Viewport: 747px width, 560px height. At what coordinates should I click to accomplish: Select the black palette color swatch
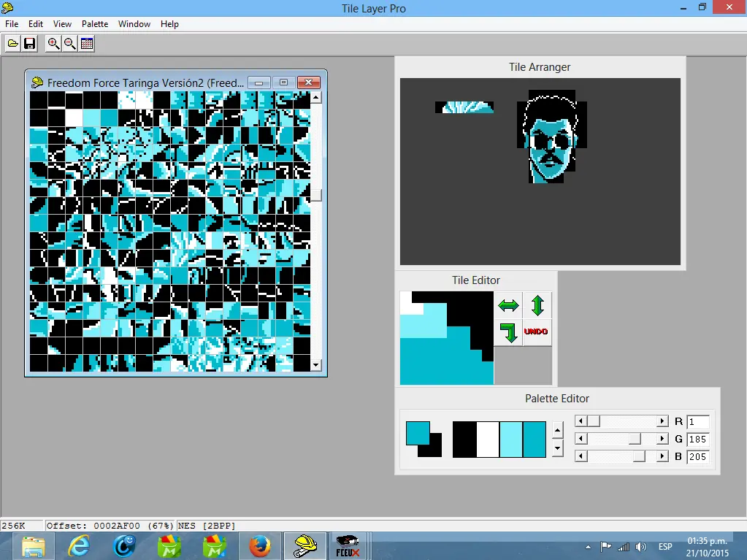click(464, 439)
